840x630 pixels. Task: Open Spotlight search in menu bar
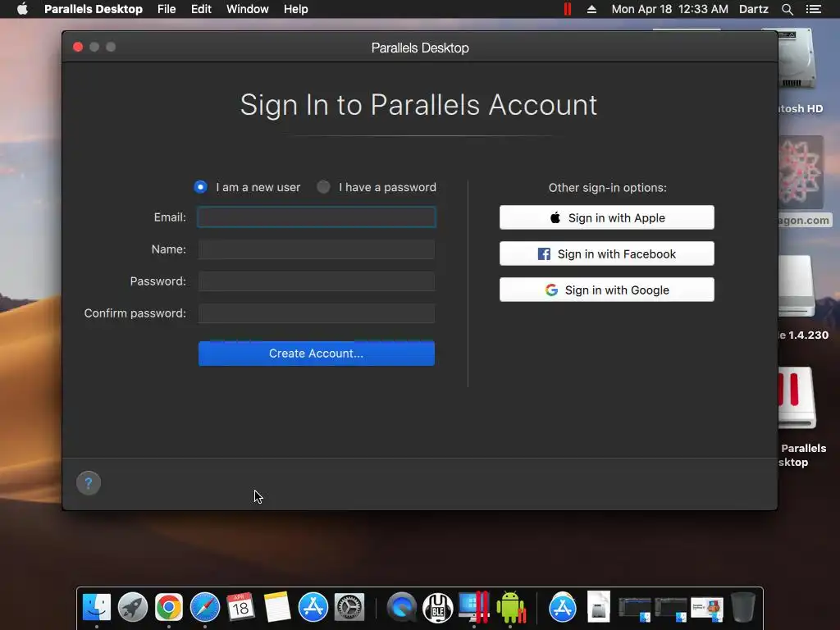point(787,9)
